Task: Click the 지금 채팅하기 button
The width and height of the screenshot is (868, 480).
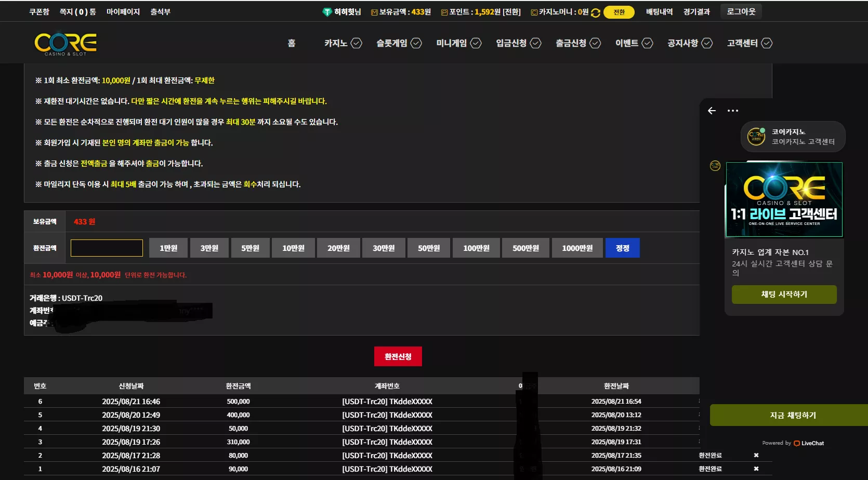Action: pos(789,415)
